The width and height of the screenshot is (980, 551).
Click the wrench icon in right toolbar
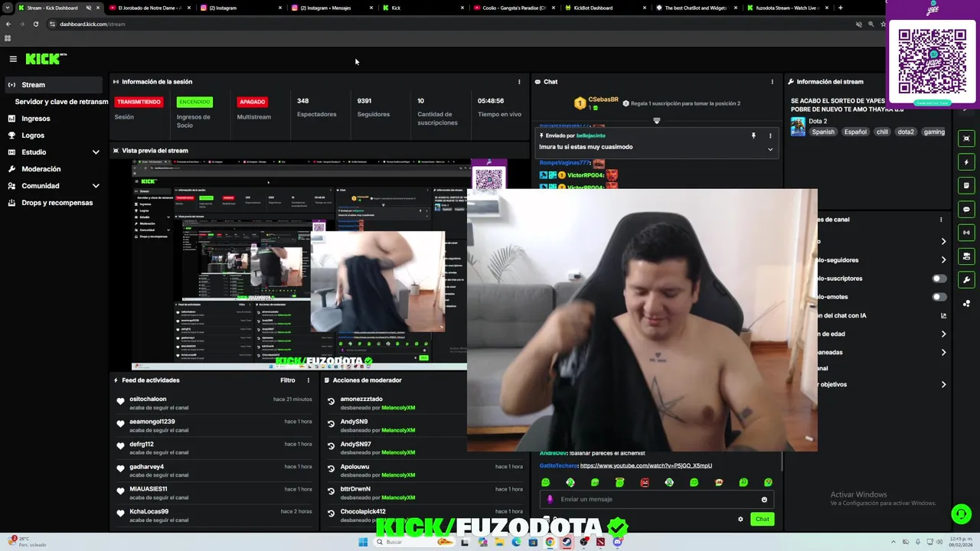pyautogui.click(x=967, y=280)
